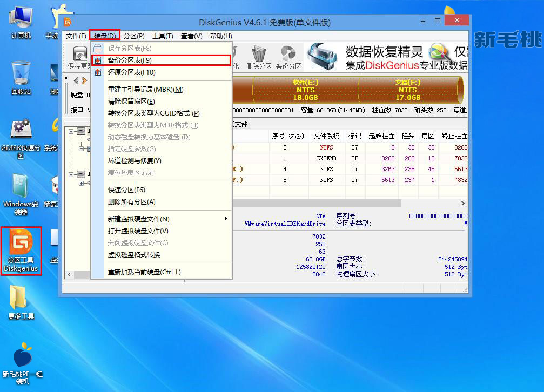
Task: Click the 序号(状态) column header
Action: pyautogui.click(x=288, y=136)
